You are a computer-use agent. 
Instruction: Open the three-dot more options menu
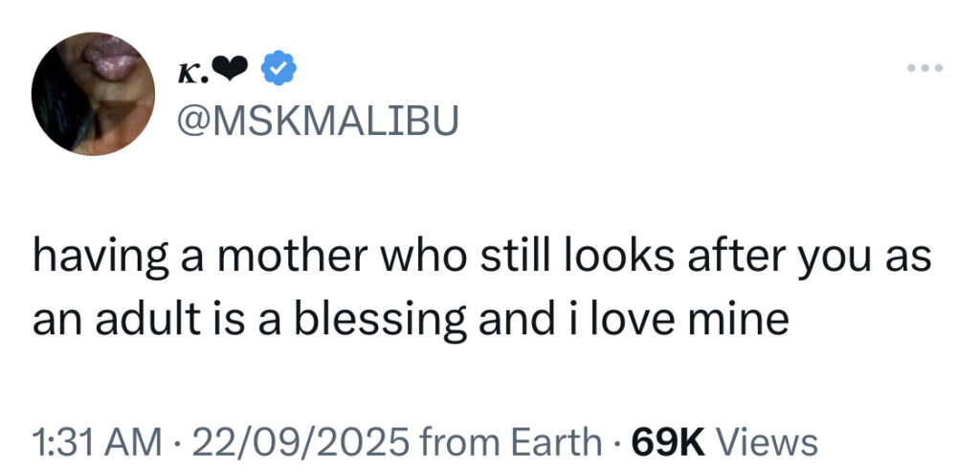click(x=925, y=69)
